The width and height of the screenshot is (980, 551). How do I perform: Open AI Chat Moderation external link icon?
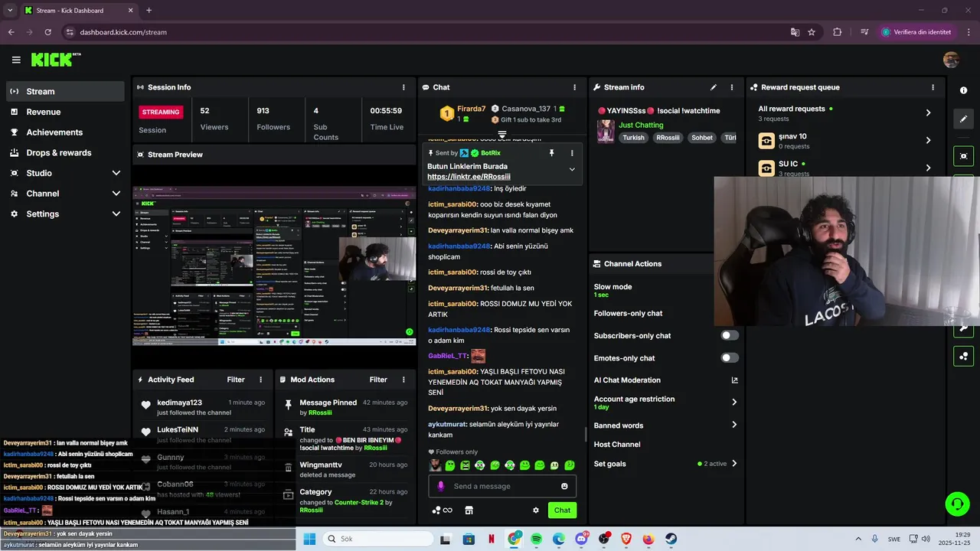(734, 380)
